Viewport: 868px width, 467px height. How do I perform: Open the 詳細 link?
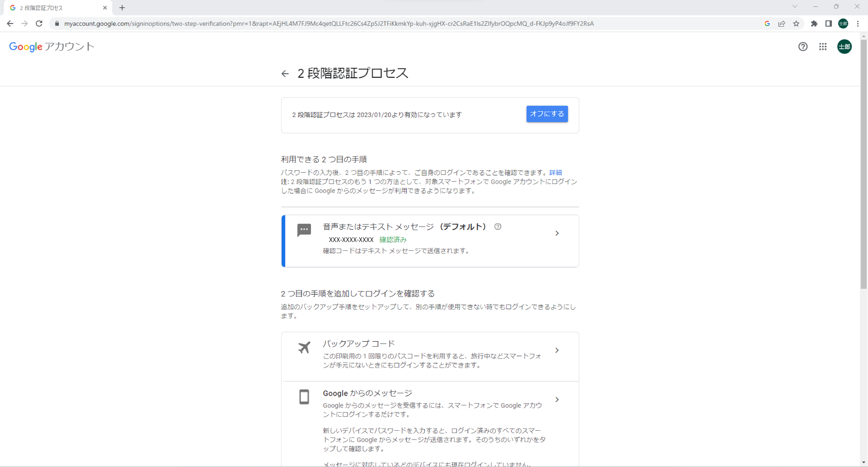pyautogui.click(x=555, y=173)
